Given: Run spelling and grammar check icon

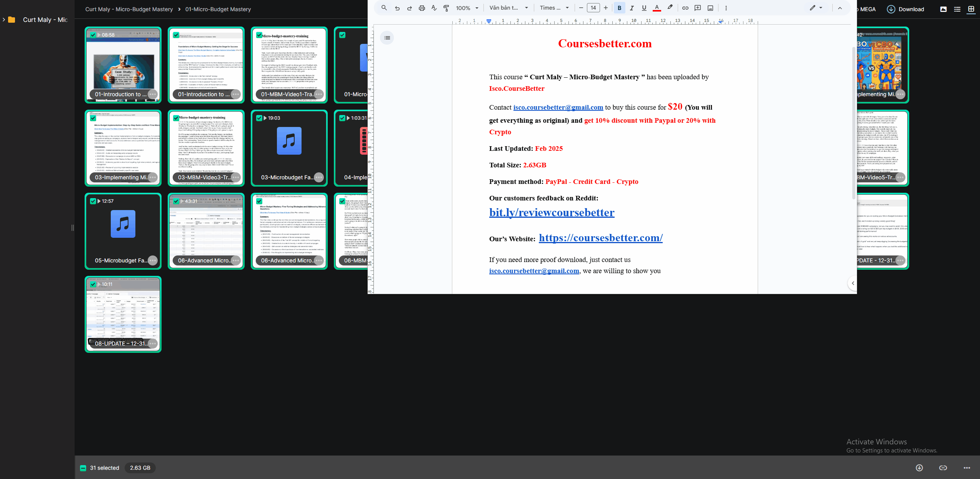Looking at the screenshot, I should click(434, 8).
